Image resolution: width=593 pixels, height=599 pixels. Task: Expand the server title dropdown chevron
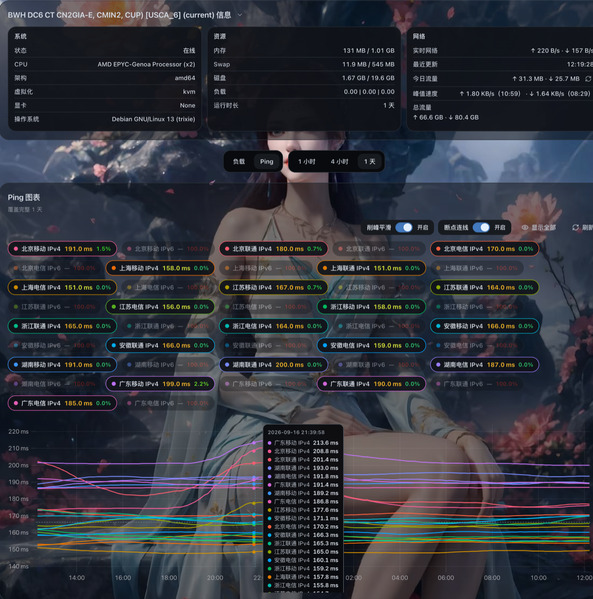point(240,15)
